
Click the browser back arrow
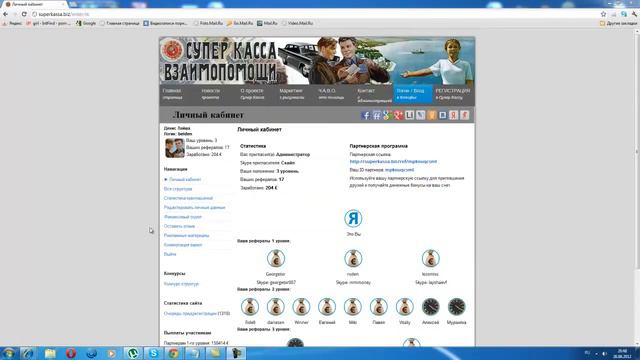[5, 14]
